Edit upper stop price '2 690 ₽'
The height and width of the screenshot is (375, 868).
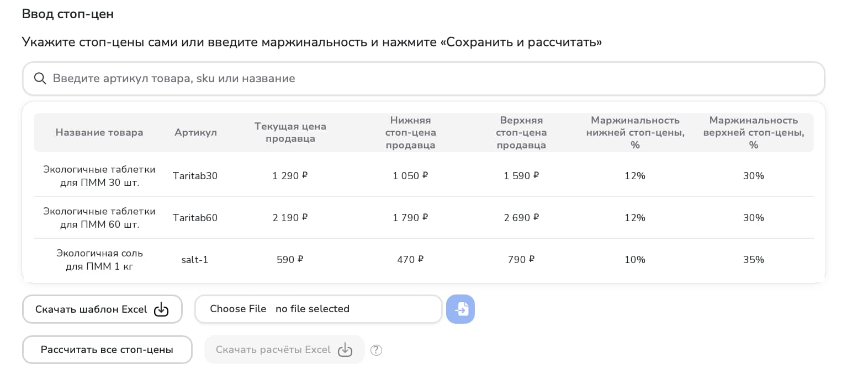tap(521, 218)
